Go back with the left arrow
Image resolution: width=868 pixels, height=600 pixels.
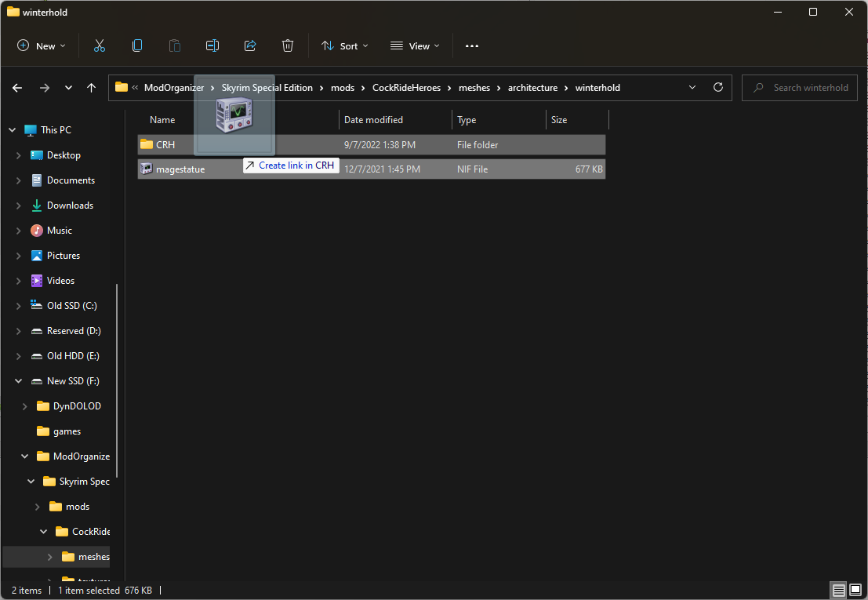(17, 88)
